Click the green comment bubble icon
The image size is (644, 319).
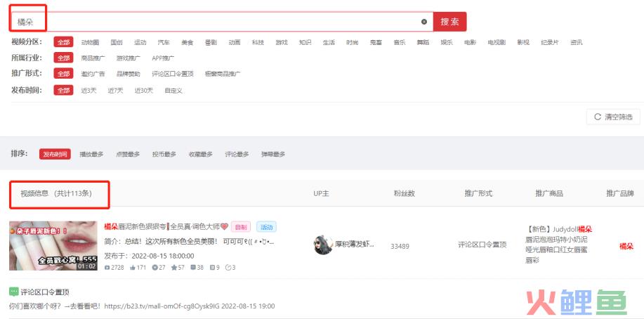13,292
